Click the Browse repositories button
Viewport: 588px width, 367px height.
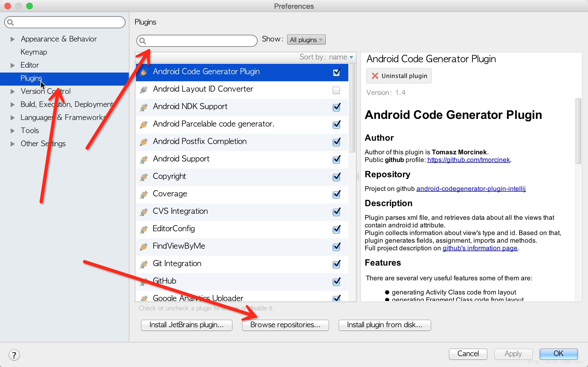click(285, 325)
